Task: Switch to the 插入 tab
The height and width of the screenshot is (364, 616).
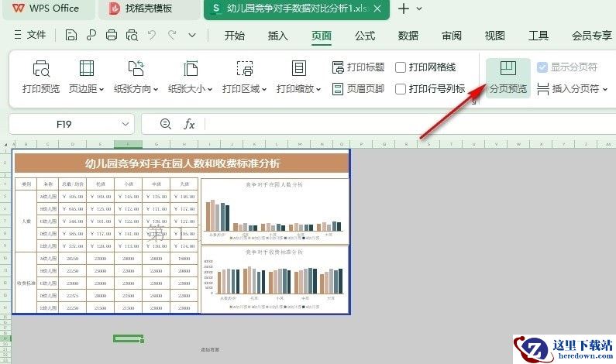Action: coord(277,36)
